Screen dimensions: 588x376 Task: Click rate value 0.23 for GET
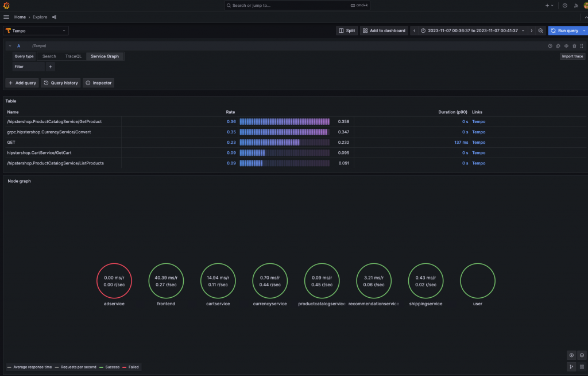[x=231, y=143]
